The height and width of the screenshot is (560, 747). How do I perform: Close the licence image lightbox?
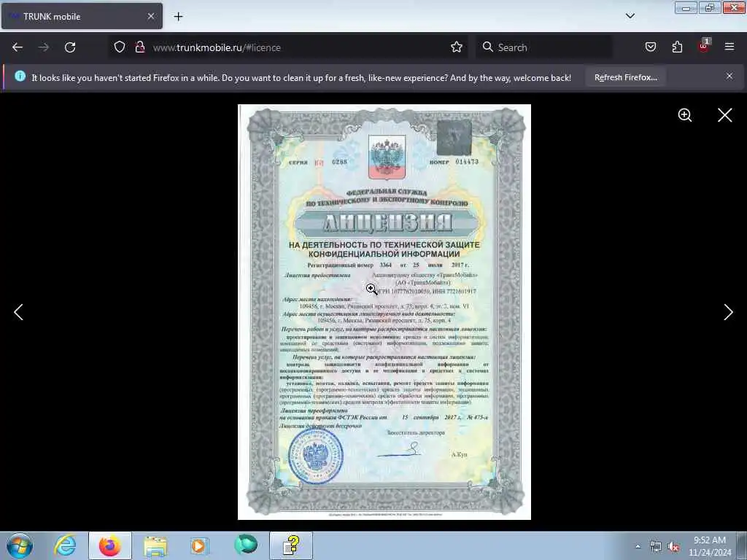click(724, 115)
